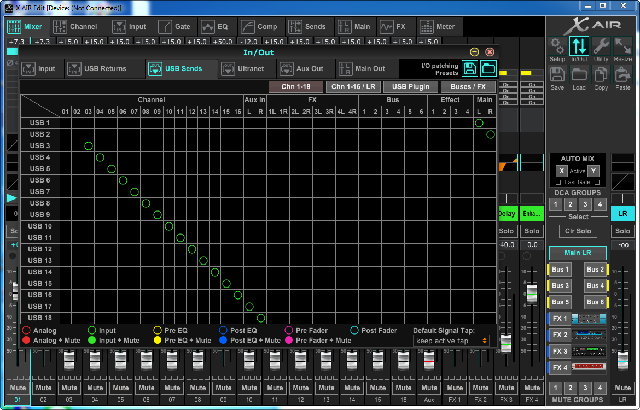Click the USB 12 row label
The height and width of the screenshot is (410, 640).
[x=40, y=249]
